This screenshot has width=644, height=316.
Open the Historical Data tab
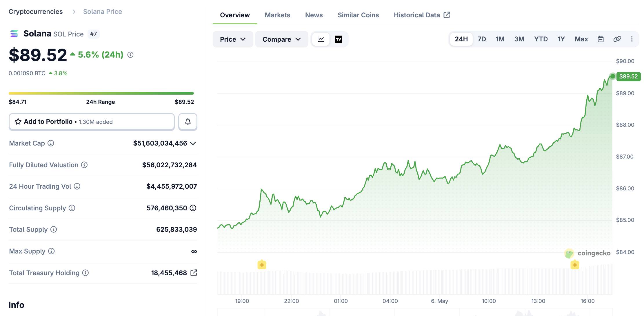coord(422,15)
